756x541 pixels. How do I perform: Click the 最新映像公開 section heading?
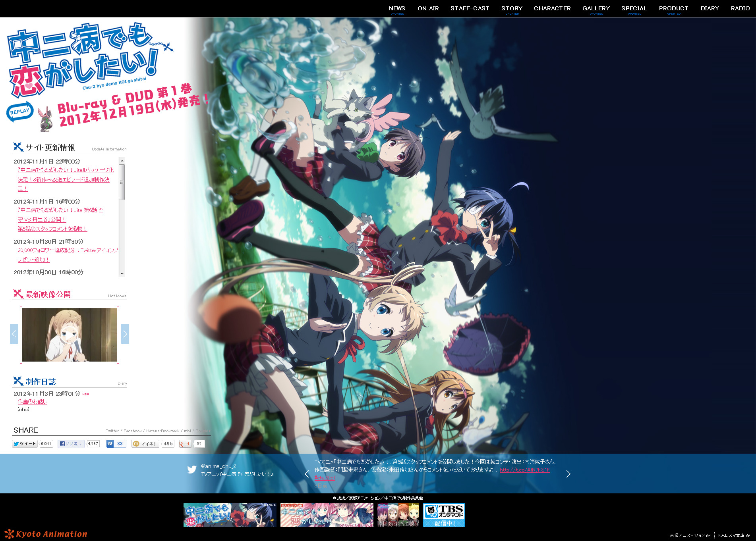tap(48, 295)
